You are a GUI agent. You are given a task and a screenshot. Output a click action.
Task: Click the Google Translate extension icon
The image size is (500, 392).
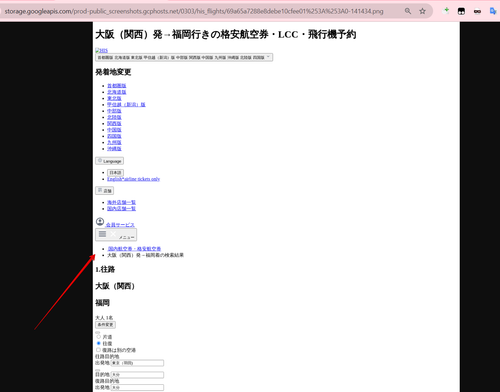pyautogui.click(x=493, y=11)
